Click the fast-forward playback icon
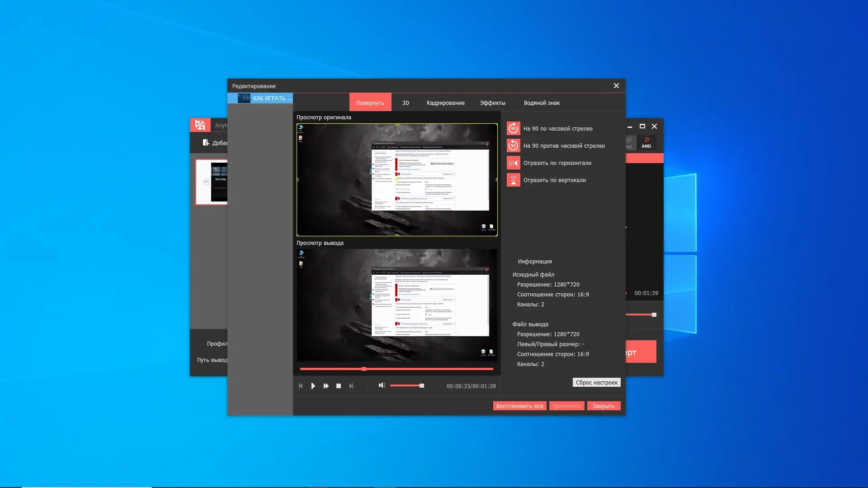Image resolution: width=868 pixels, height=488 pixels. 326,386
